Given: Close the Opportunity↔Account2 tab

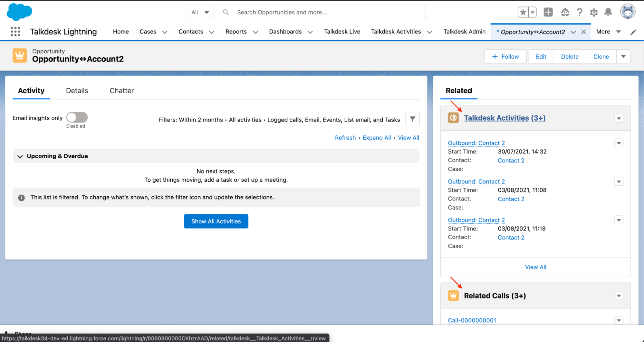Looking at the screenshot, I should [x=583, y=32].
